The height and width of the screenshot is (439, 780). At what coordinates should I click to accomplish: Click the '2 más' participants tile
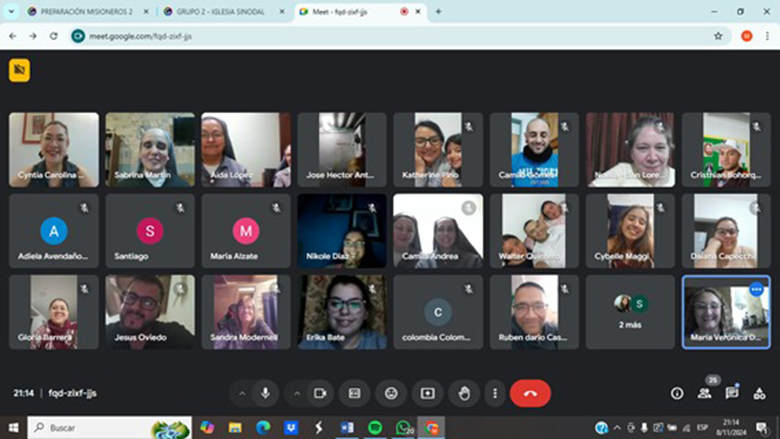point(630,312)
